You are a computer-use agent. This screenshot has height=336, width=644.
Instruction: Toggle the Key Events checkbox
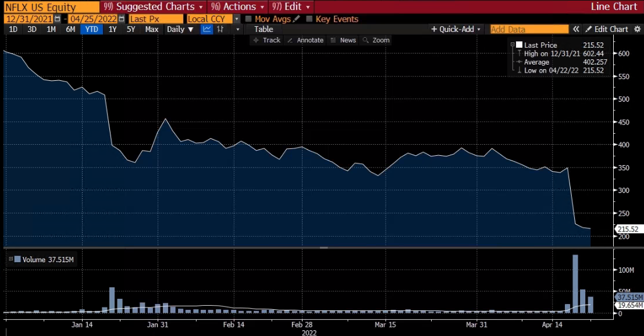[x=309, y=19]
